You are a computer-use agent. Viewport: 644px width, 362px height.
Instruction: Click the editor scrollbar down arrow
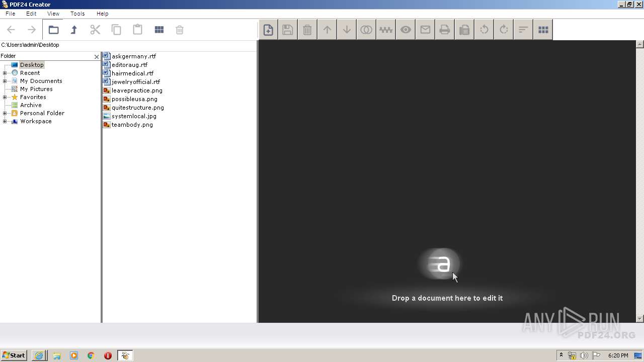point(640,319)
